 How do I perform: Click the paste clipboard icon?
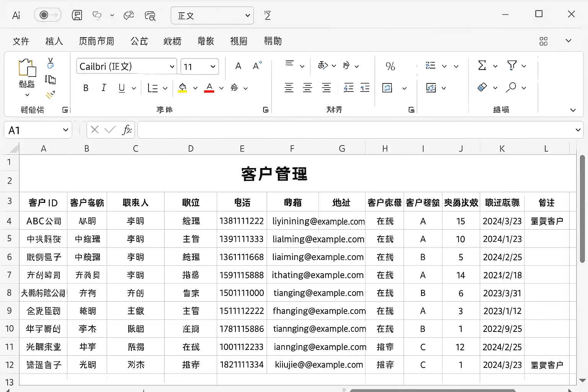pyautogui.click(x=27, y=68)
